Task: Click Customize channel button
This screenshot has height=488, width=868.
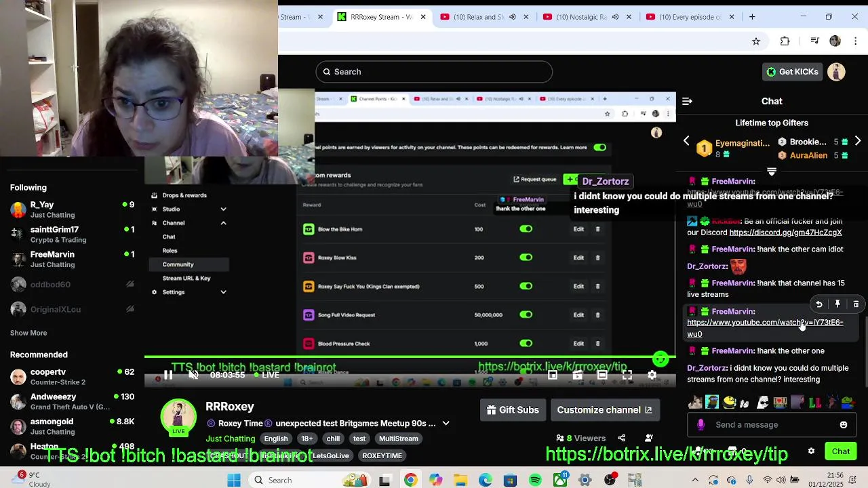Action: pos(604,410)
